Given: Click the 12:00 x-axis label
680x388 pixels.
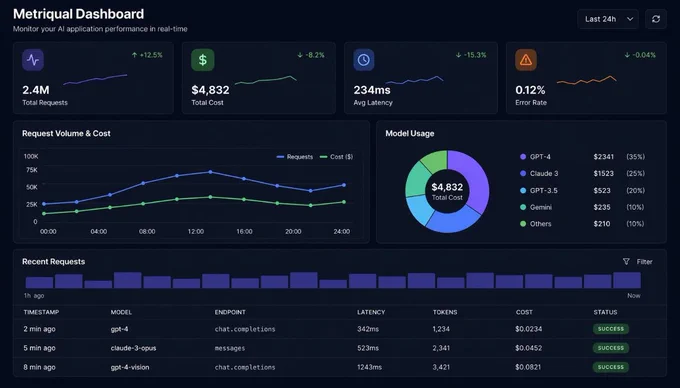Looking at the screenshot, I should pos(196,231).
